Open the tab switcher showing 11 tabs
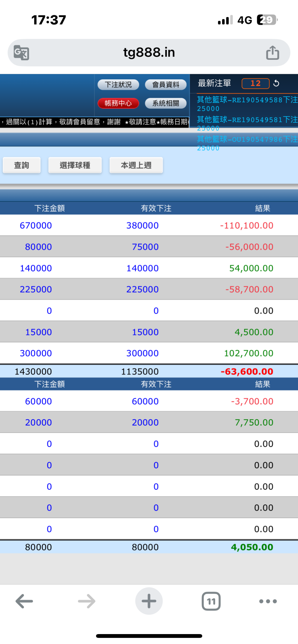298x644 pixels. pyautogui.click(x=211, y=601)
